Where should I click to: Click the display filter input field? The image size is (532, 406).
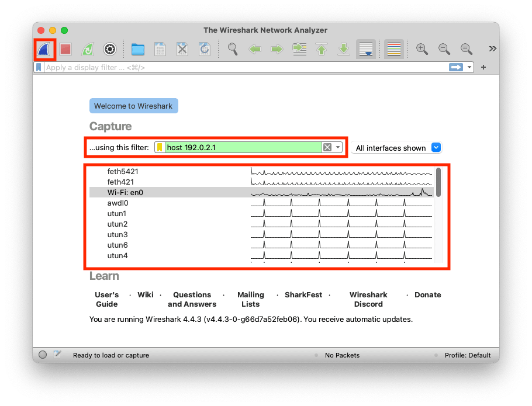point(246,67)
